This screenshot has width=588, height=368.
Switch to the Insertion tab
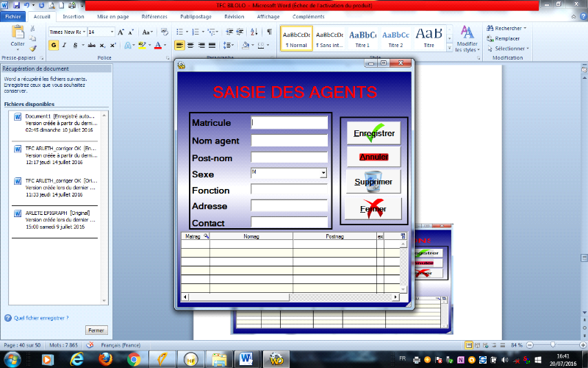[73, 16]
